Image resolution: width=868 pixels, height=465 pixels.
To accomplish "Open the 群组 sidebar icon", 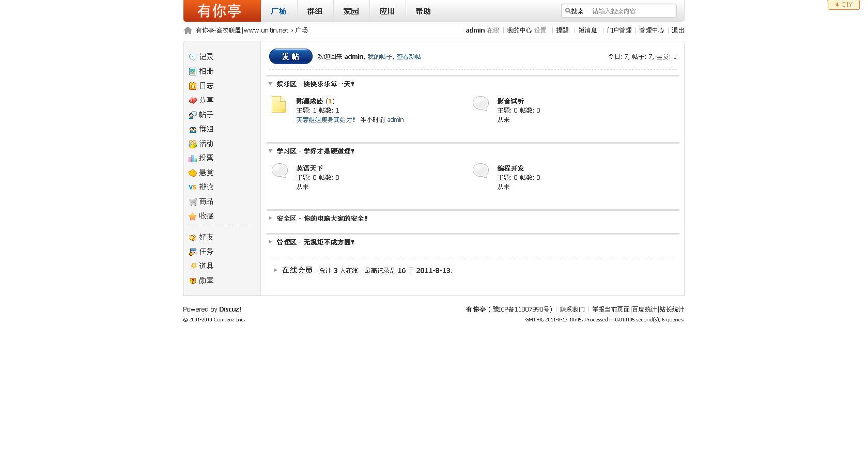I will click(x=193, y=129).
